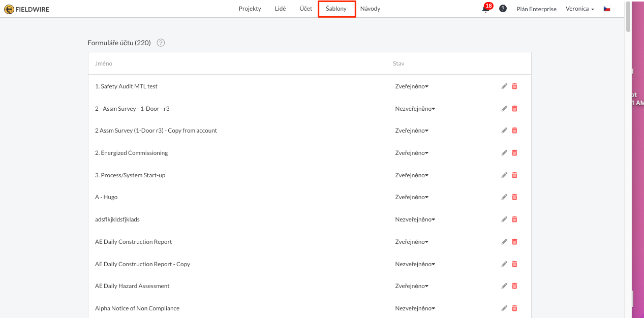Edit the 3. Process/System Start-up form

504,175
